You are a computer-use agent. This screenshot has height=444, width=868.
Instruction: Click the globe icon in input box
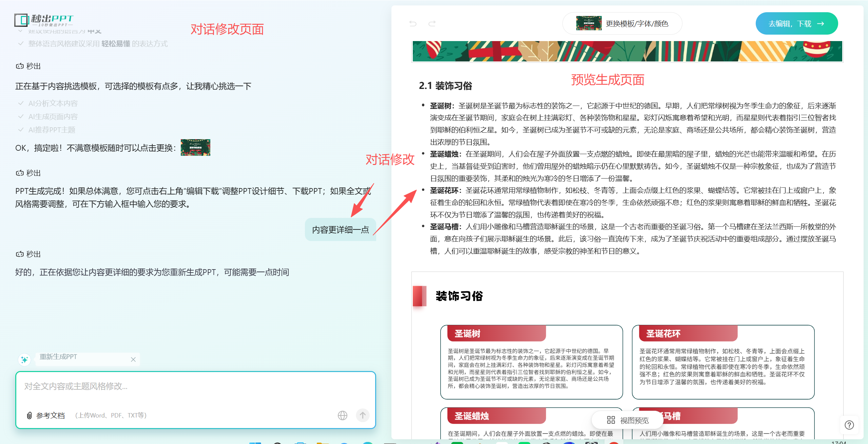click(x=342, y=415)
